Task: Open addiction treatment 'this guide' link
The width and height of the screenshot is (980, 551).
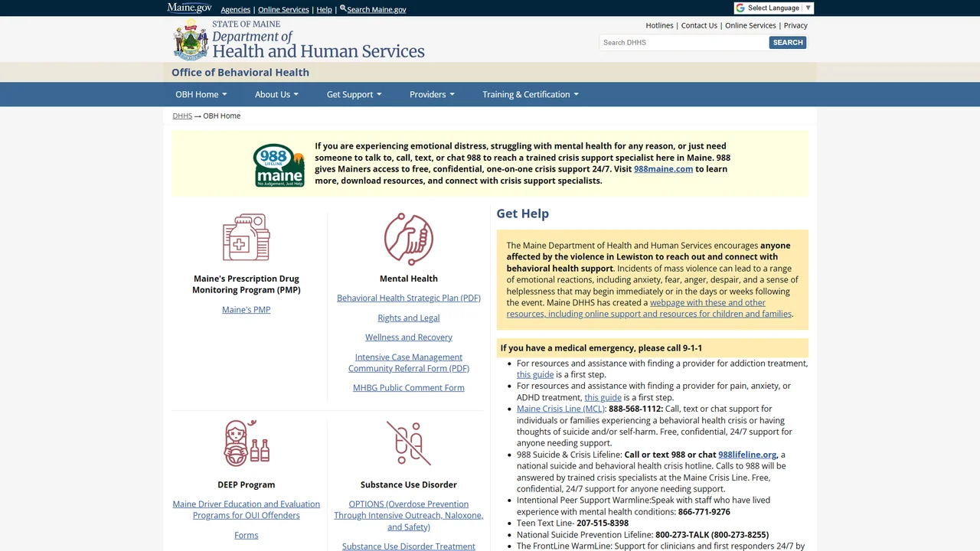Action: click(535, 375)
